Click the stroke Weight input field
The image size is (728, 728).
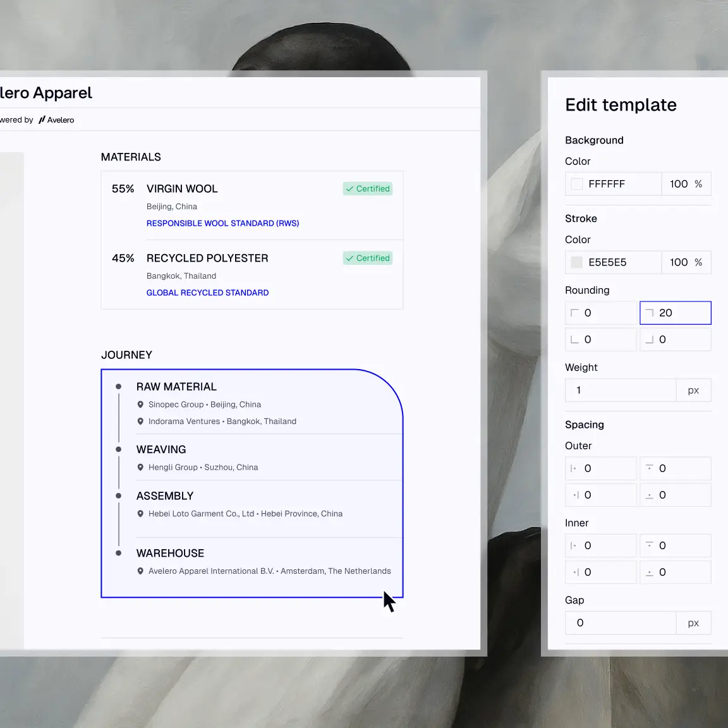(x=621, y=391)
